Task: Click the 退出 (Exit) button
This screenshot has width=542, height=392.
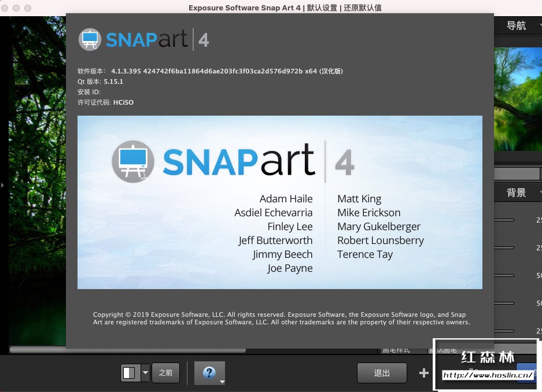Action: click(x=382, y=373)
